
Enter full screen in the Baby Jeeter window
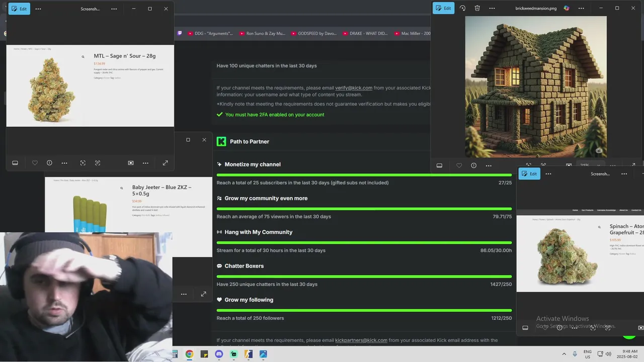pos(203,294)
